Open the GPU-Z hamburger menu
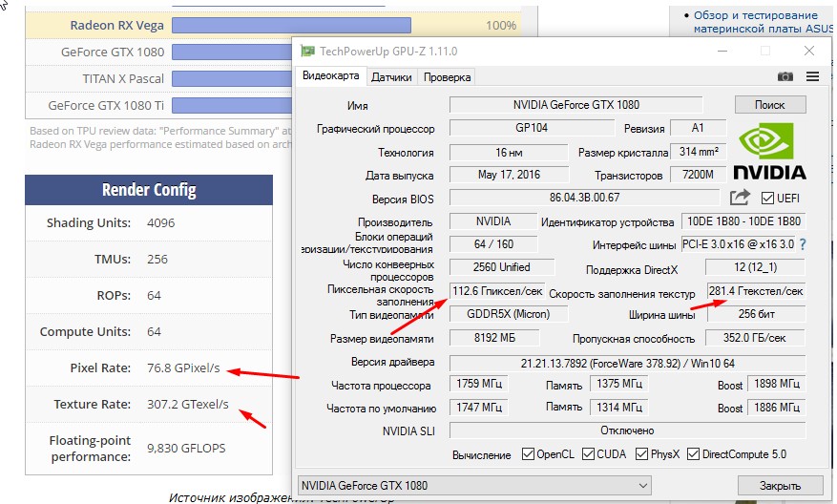 pyautogui.click(x=812, y=76)
